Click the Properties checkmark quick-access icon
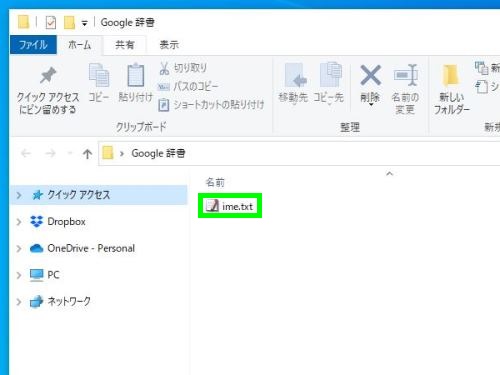This screenshot has height=375, width=500. [51, 23]
